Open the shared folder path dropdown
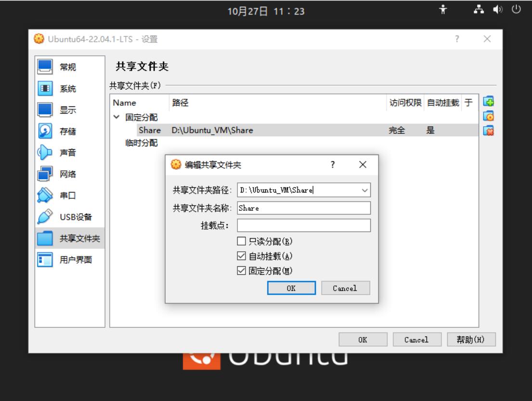The width and height of the screenshot is (532, 401). tap(364, 190)
